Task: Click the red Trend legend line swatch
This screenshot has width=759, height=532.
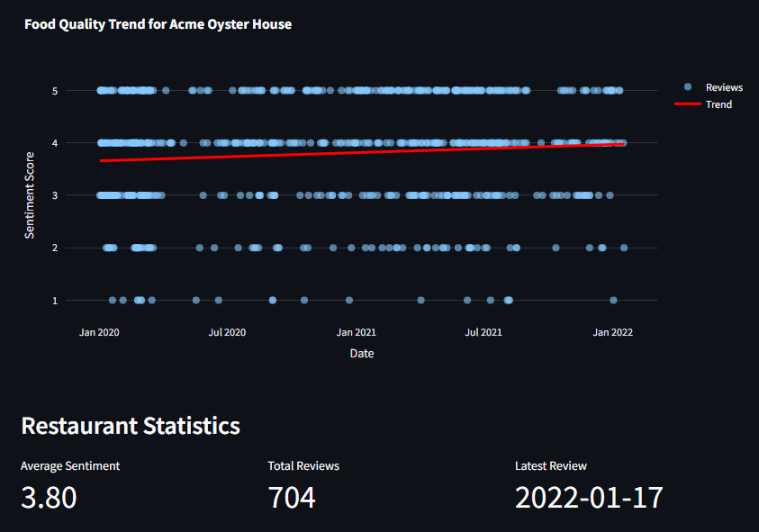Action: (x=688, y=104)
